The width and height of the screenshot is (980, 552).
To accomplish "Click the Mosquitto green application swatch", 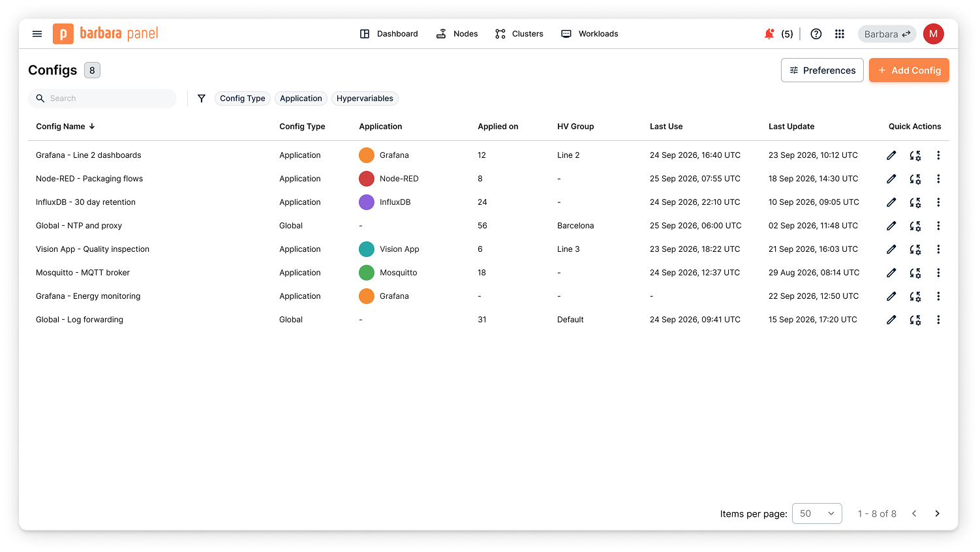I will pos(367,273).
